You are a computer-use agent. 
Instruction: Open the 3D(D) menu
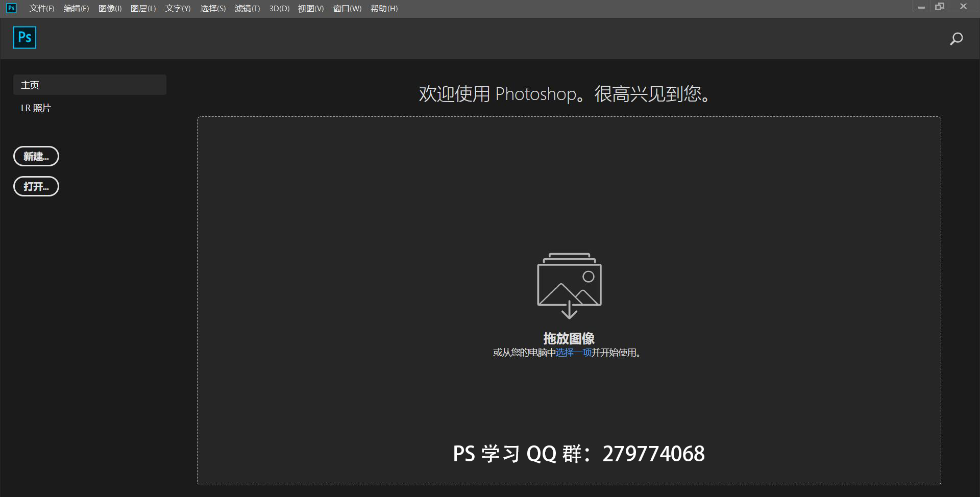[279, 9]
